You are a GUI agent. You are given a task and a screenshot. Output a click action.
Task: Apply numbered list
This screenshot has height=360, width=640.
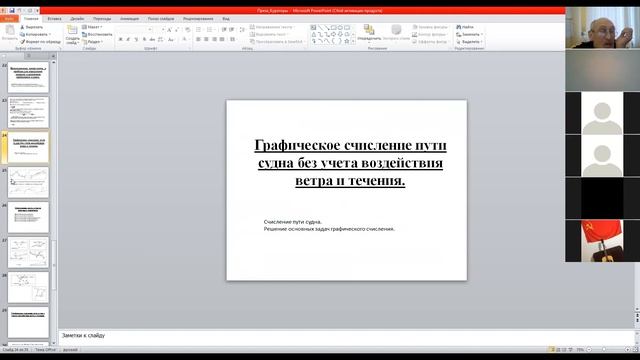coord(210,30)
